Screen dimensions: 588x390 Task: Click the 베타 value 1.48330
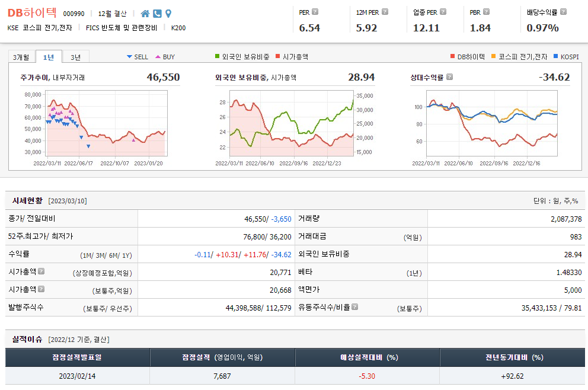click(x=569, y=272)
